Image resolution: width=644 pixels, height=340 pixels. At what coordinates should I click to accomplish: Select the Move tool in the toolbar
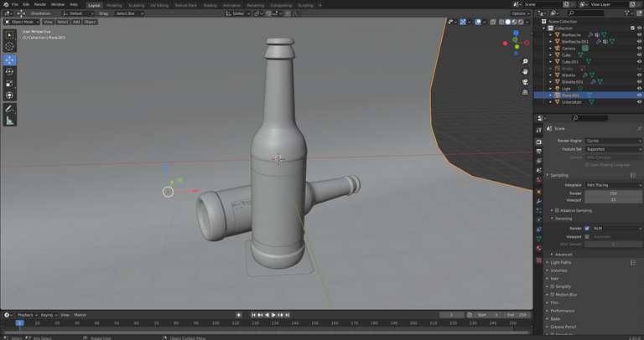click(10, 59)
